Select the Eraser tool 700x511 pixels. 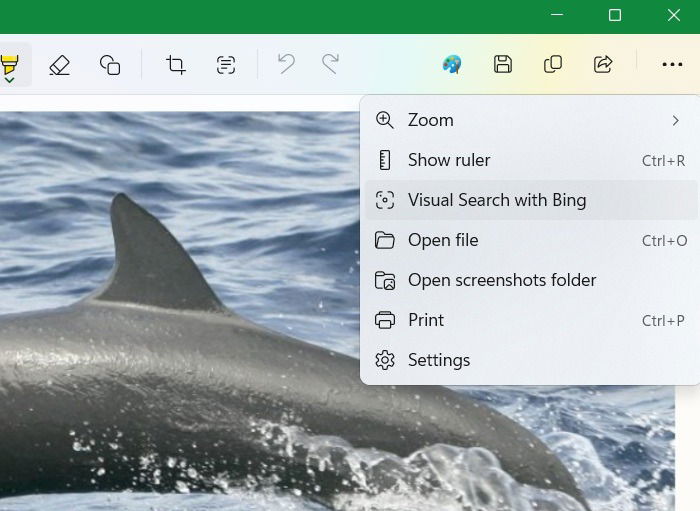coord(59,65)
